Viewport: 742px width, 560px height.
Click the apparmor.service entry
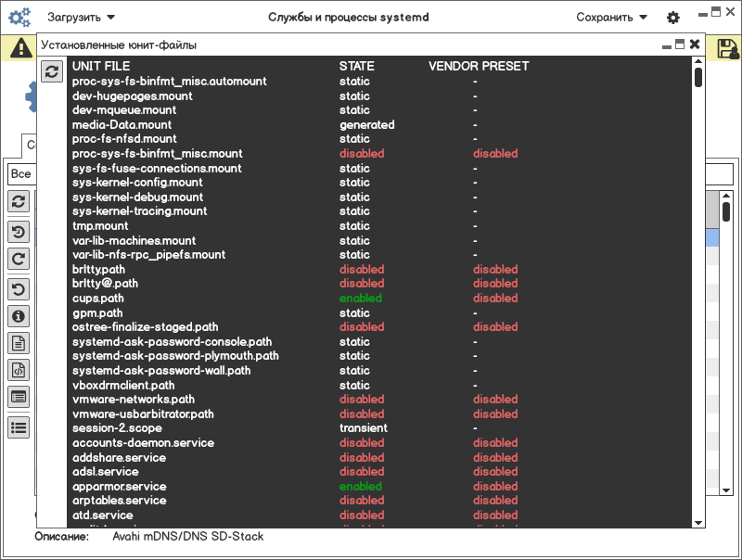(119, 486)
